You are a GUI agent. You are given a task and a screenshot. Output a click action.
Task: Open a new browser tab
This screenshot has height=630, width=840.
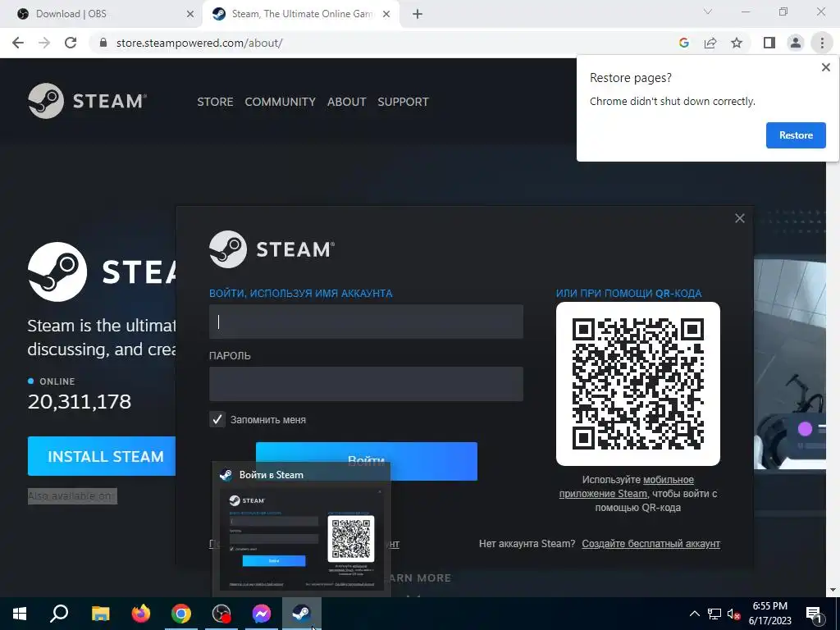[418, 14]
